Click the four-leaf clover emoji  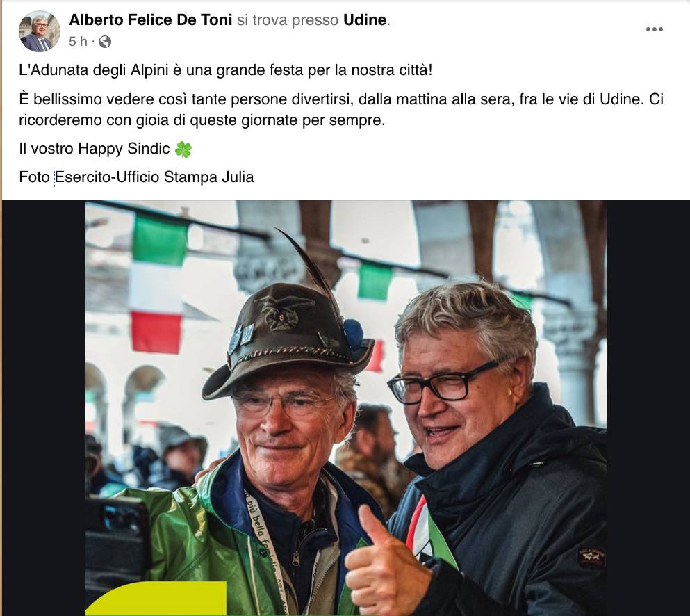tap(183, 149)
